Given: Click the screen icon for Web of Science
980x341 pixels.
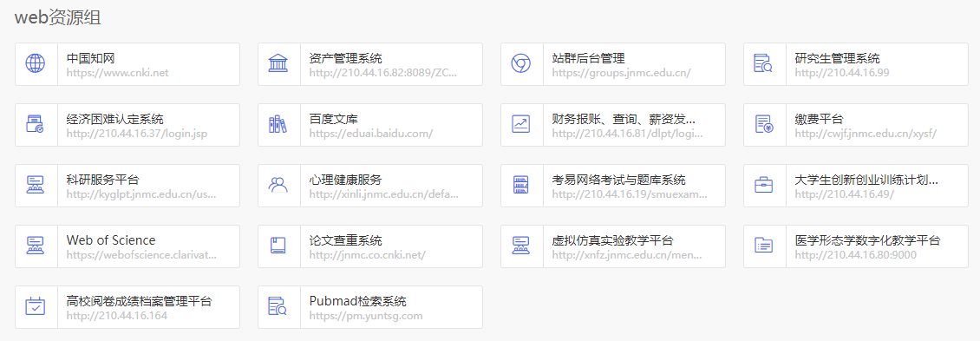Looking at the screenshot, I should (36, 246).
